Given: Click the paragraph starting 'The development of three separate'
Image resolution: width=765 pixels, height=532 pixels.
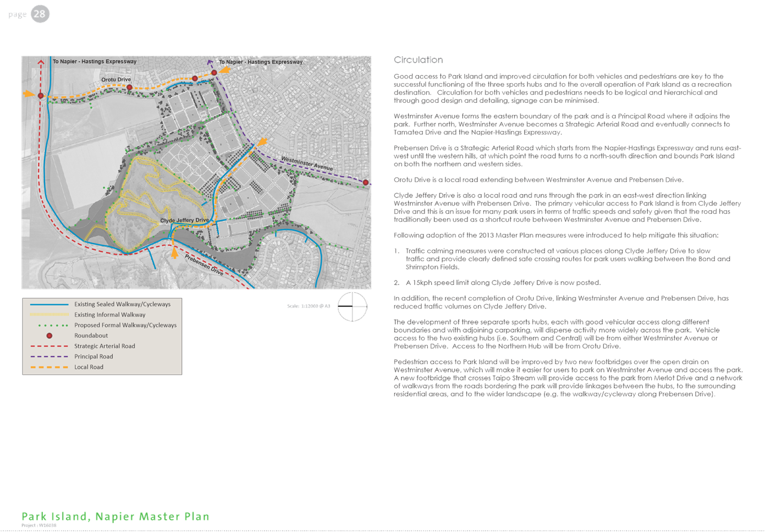Looking at the screenshot, I should pos(557,334).
